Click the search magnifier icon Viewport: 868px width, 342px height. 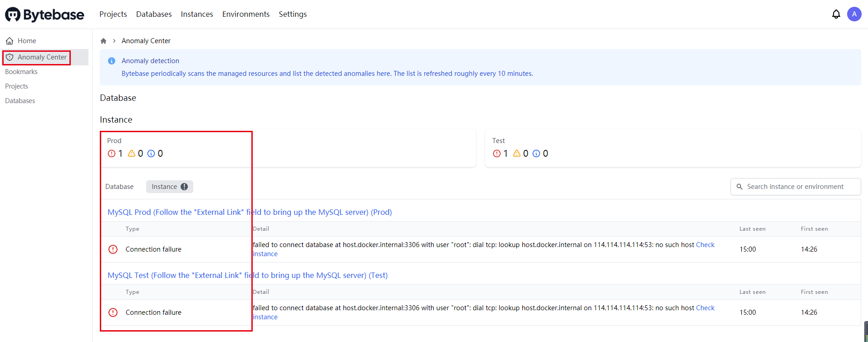coord(740,187)
